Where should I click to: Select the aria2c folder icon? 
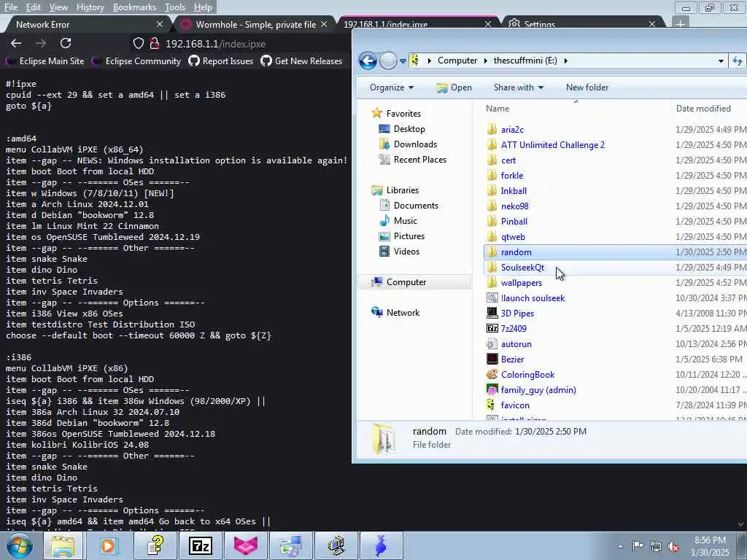(492, 130)
